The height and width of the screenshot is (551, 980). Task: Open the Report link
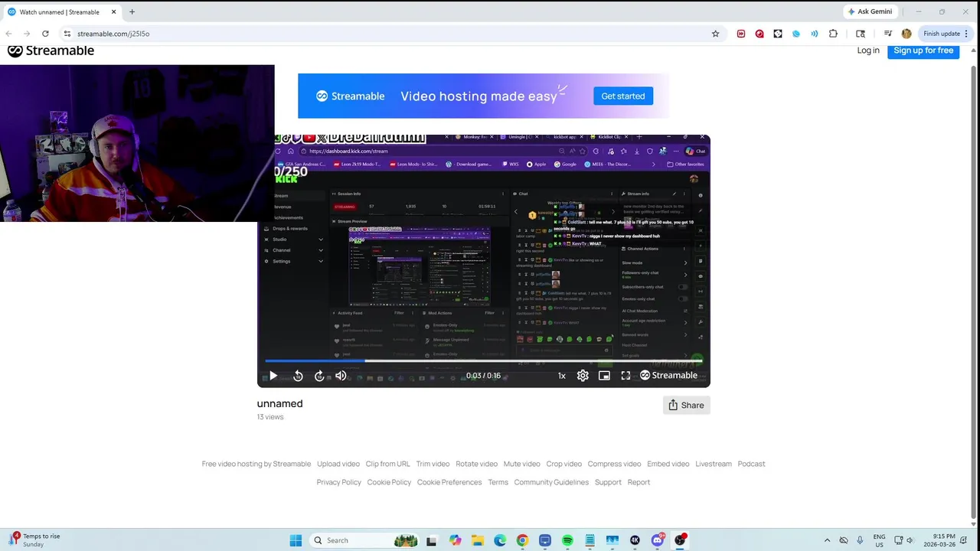[639, 482]
